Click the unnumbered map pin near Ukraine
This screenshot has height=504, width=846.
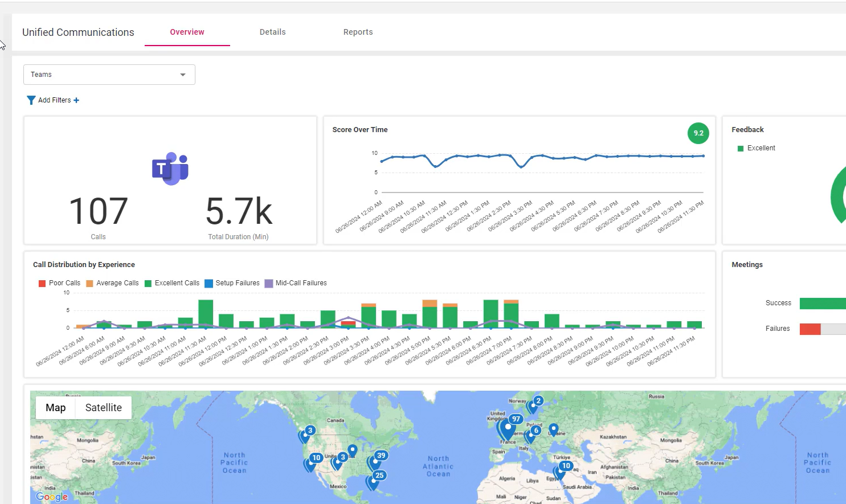(553, 429)
